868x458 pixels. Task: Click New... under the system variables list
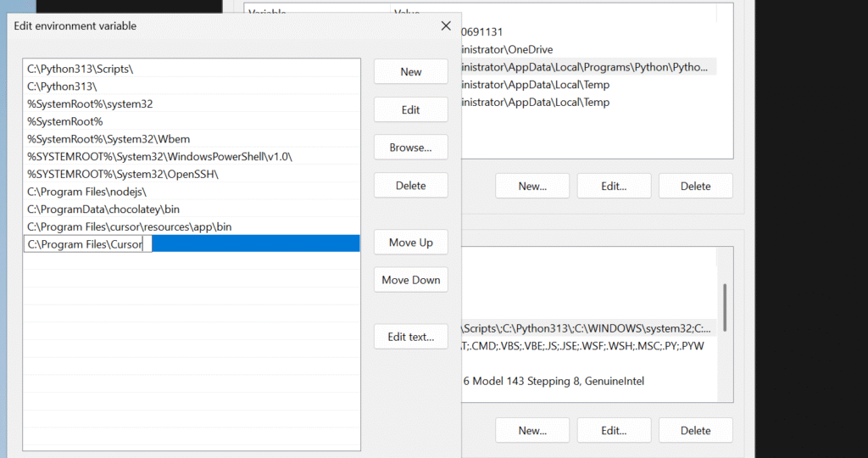coord(532,430)
